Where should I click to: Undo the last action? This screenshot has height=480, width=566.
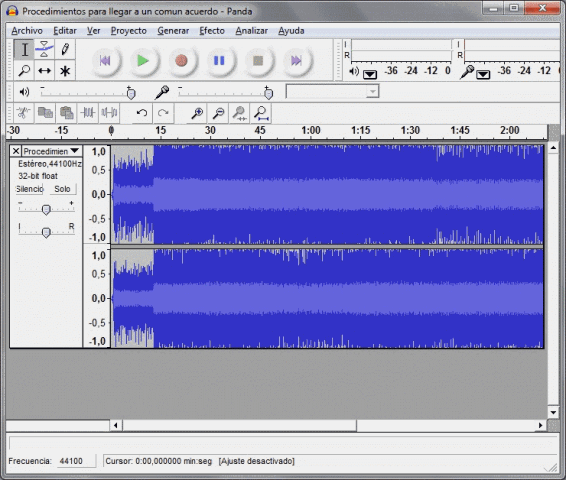click(142, 113)
